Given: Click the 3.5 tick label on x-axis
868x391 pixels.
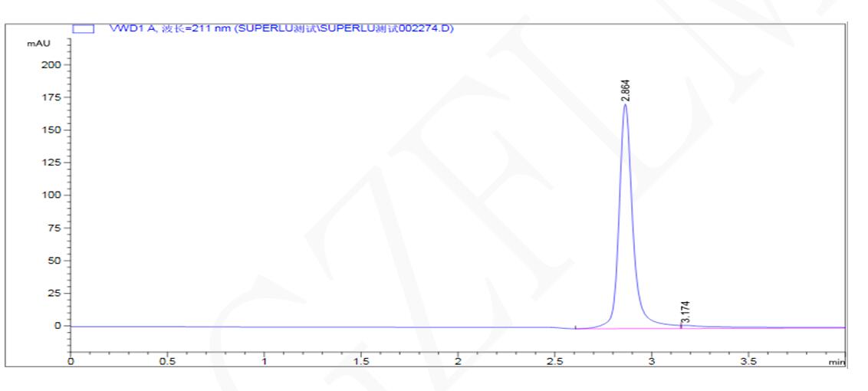Looking at the screenshot, I should 748,360.
